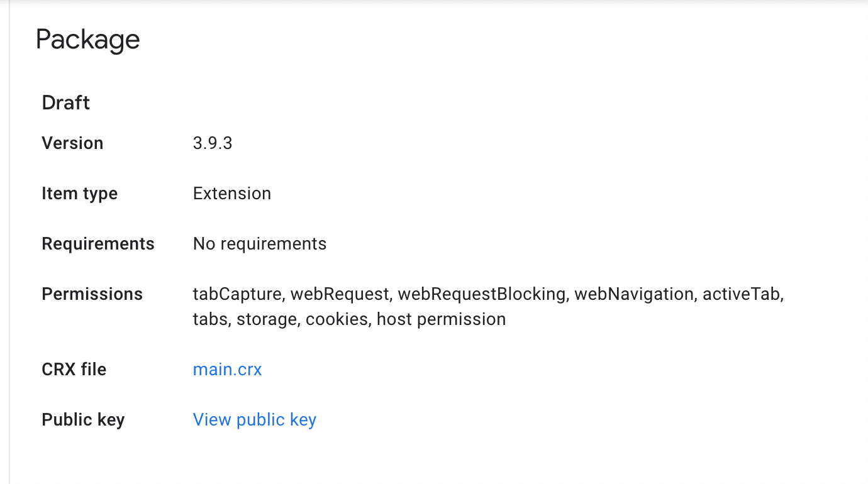
Task: Click the webRequestBlocking permission text
Action: click(482, 294)
